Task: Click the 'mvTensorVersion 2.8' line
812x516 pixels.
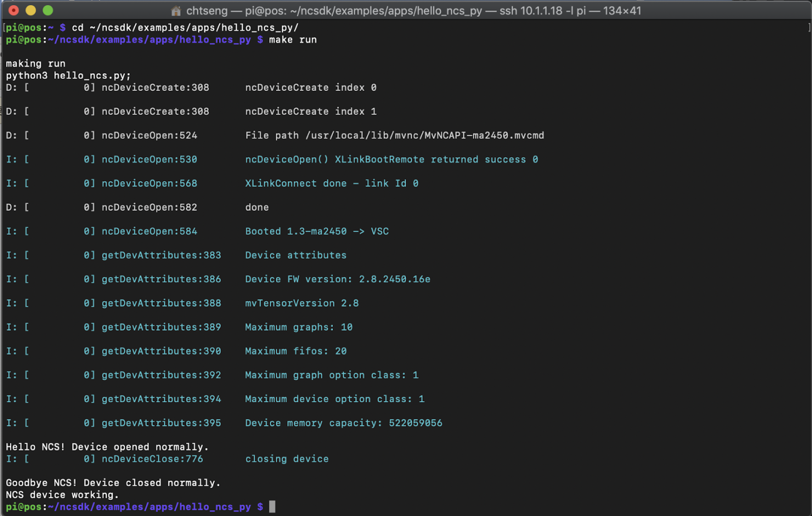Action: pos(302,303)
